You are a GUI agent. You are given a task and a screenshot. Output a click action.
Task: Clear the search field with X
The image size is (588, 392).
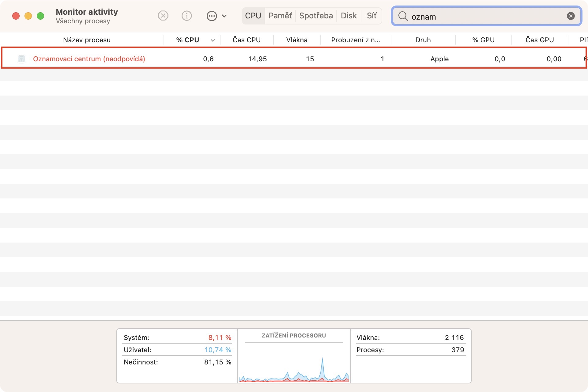click(571, 16)
